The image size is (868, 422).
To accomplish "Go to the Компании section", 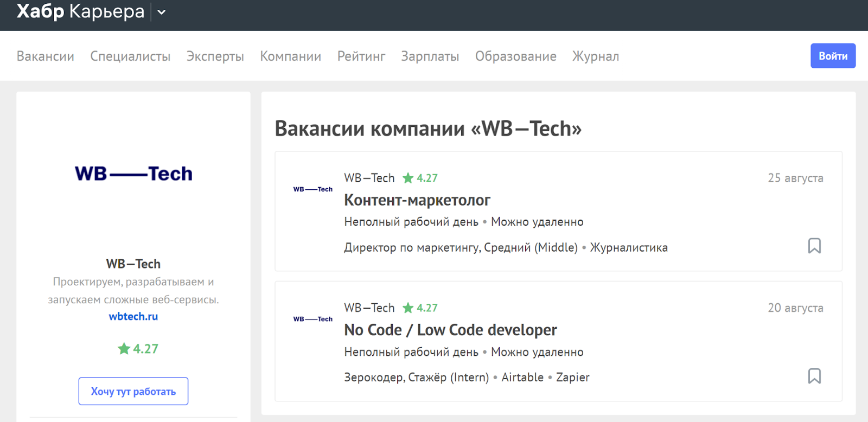I will click(291, 56).
